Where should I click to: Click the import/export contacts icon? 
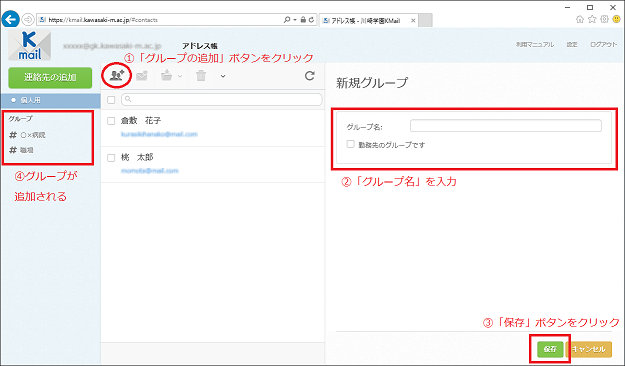click(x=167, y=75)
